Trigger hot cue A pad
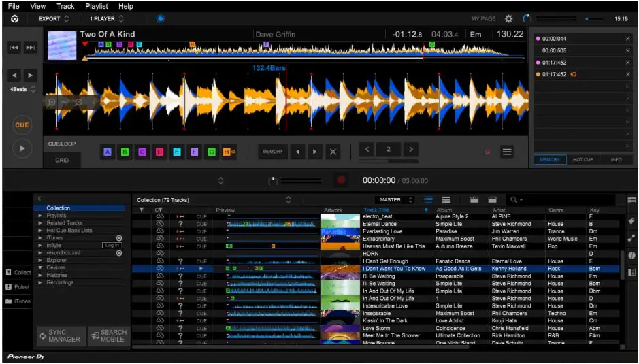The image size is (639, 364). click(x=108, y=152)
